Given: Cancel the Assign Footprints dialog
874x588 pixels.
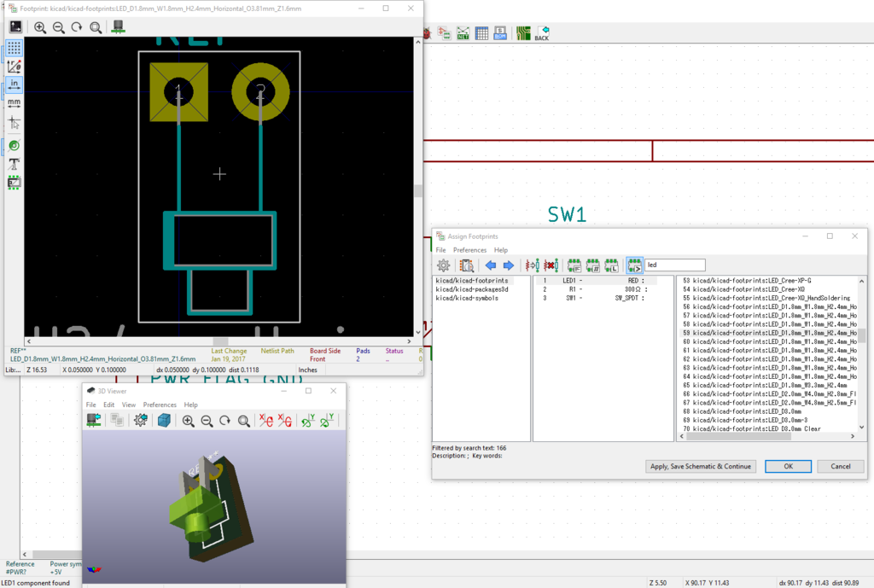Looking at the screenshot, I should point(841,467).
